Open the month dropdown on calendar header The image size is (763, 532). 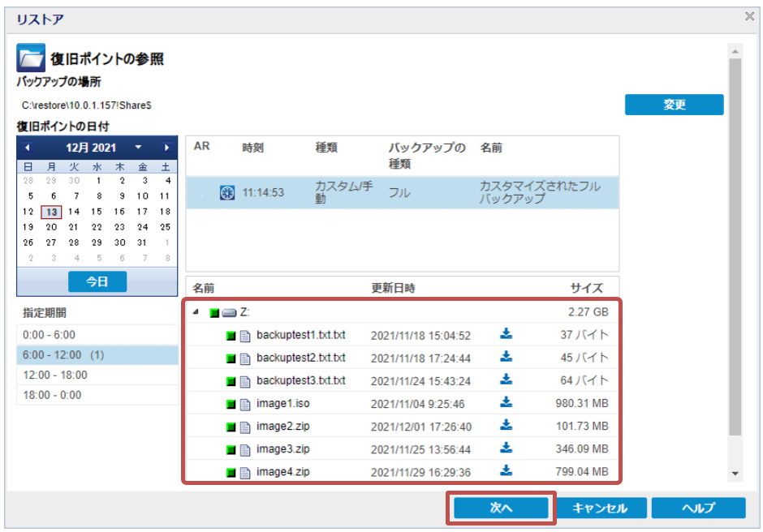[x=138, y=148]
